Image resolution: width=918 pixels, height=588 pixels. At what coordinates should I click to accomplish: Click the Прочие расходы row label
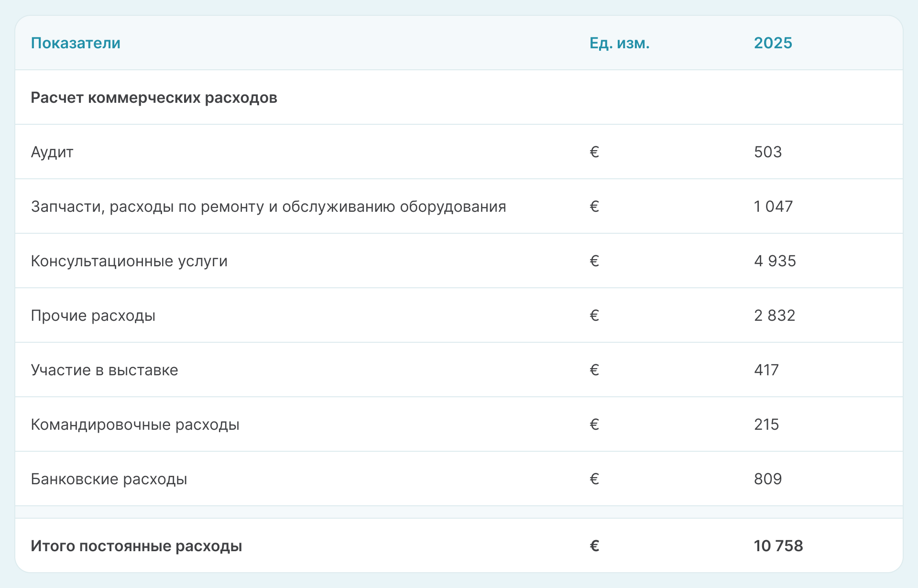pyautogui.click(x=93, y=316)
